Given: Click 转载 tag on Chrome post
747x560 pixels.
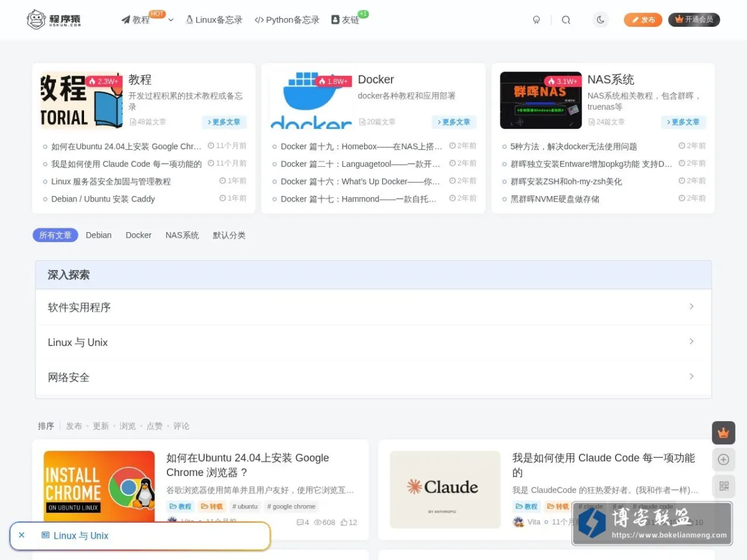Looking at the screenshot, I should pos(212,506).
